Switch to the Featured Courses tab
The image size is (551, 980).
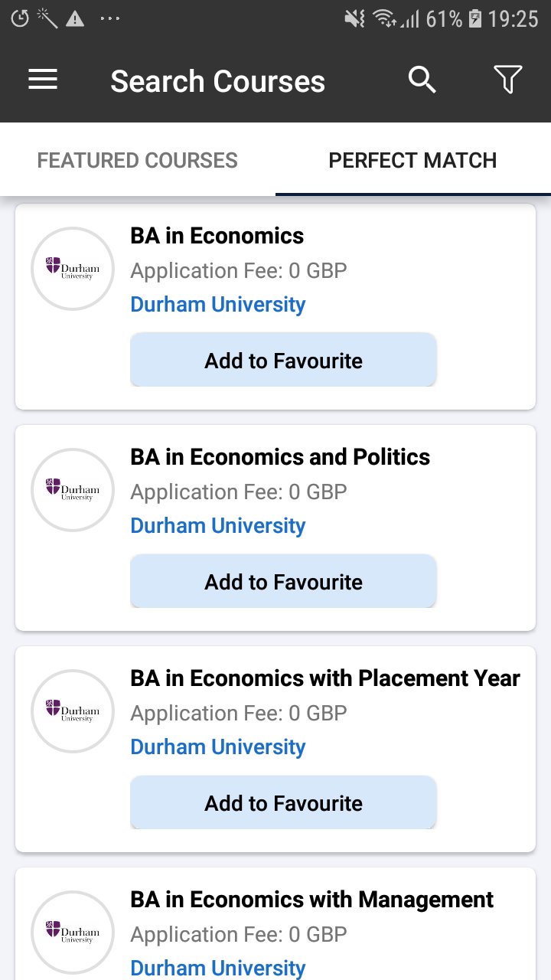coord(138,160)
